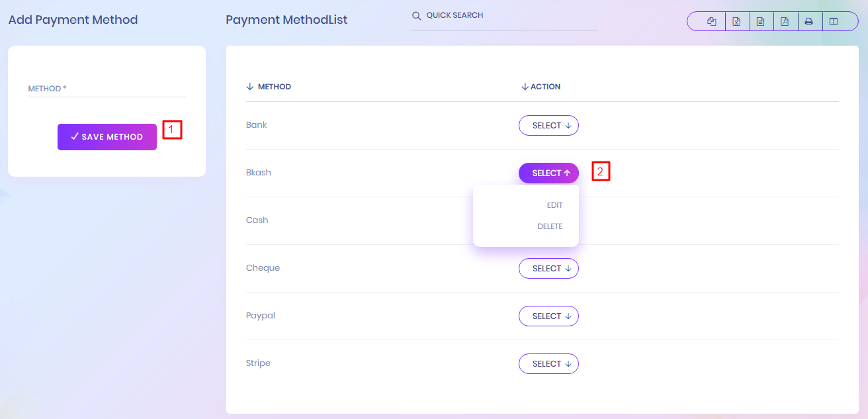
Task: Export list as CSV document icon
Action: coord(761,22)
